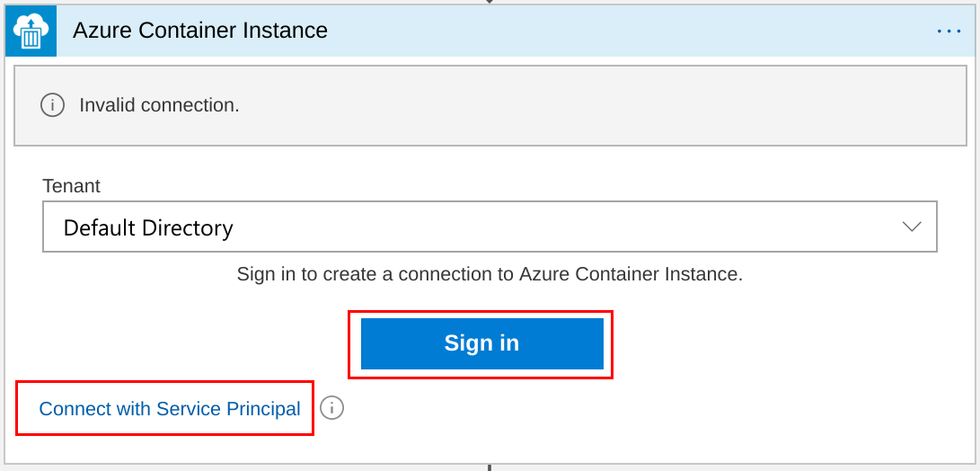Click the Azure Container Instance title text

click(200, 30)
